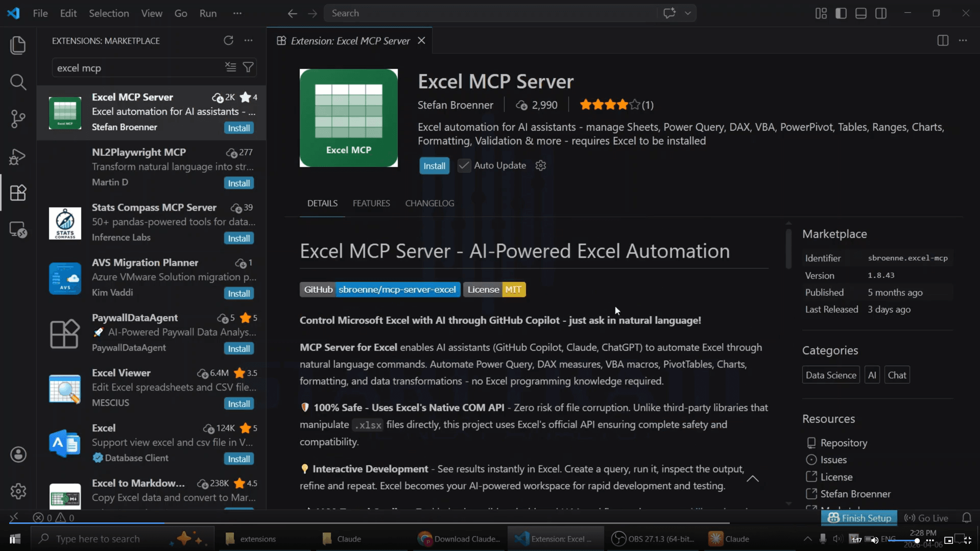Focus the title bar Search box
This screenshot has width=980, height=551.
click(490, 13)
